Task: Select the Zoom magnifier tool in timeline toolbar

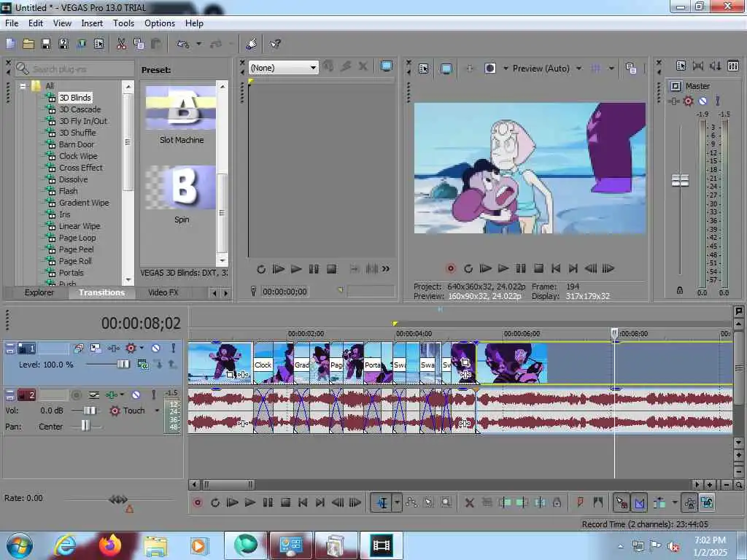Action: (x=446, y=502)
